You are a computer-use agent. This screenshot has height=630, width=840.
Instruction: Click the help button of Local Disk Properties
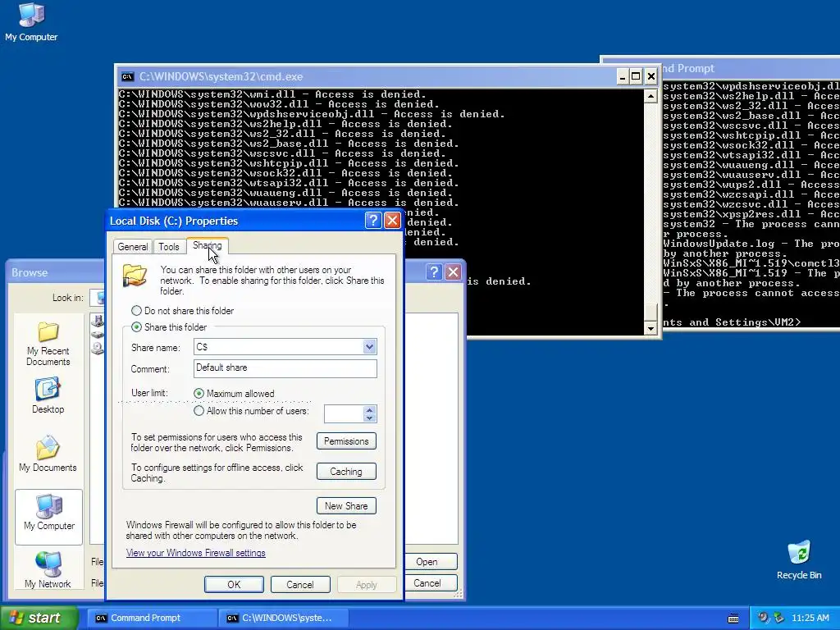coord(373,220)
